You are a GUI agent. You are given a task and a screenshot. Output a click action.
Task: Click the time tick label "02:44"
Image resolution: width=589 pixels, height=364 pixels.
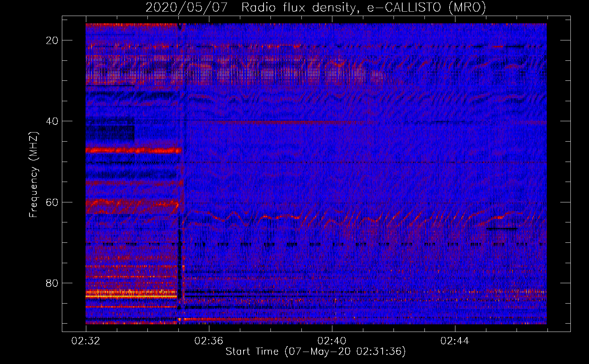(455, 341)
